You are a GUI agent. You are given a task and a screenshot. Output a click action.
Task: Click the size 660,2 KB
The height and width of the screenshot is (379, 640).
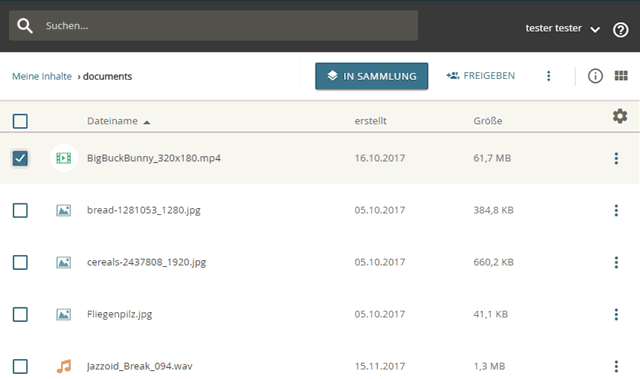click(x=493, y=262)
